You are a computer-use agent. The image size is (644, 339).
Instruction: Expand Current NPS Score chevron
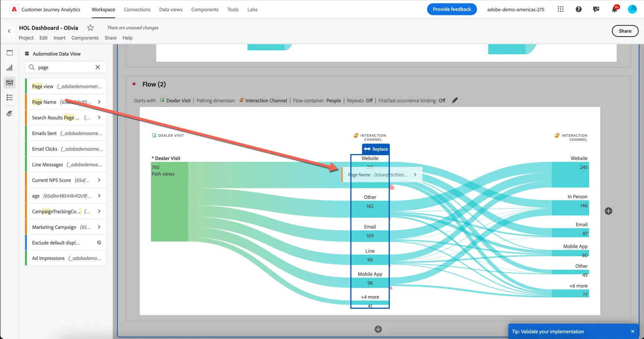click(x=99, y=180)
